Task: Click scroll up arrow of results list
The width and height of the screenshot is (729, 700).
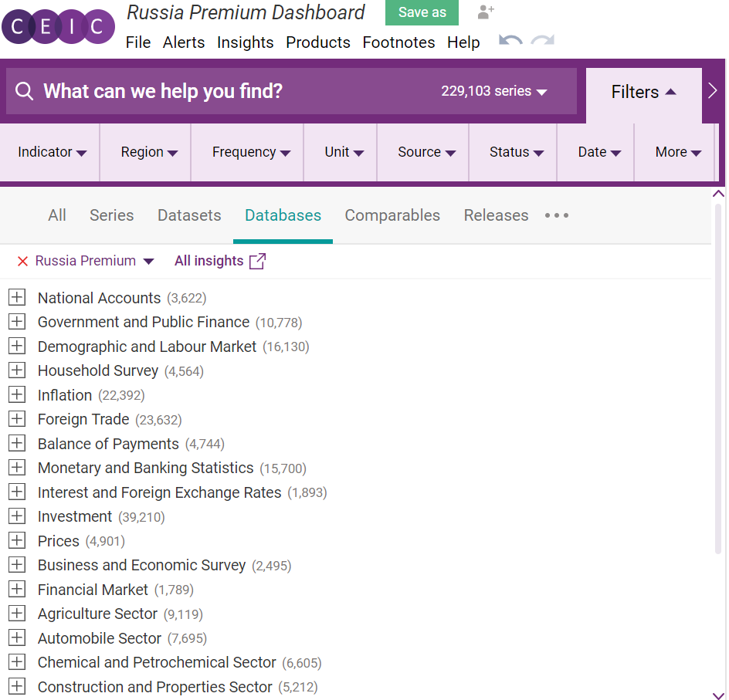Action: 718,194
